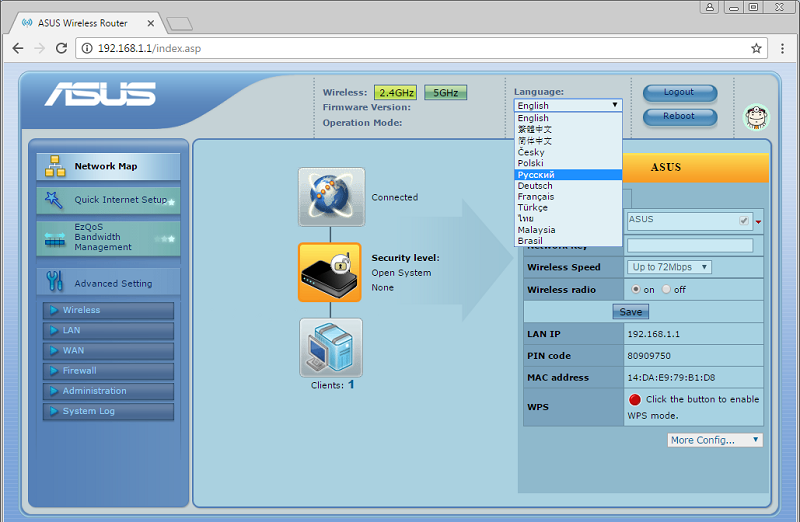800x522 pixels.
Task: Choose Türkçe in the language list
Action: [568, 208]
